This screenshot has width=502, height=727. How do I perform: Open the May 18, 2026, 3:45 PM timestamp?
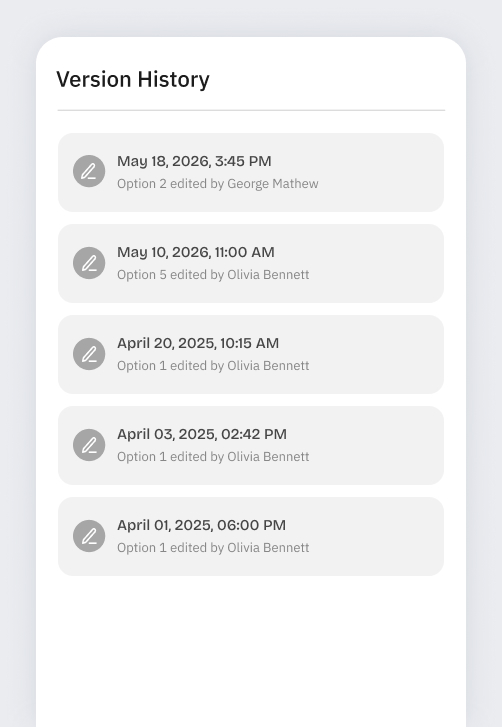[x=194, y=161]
